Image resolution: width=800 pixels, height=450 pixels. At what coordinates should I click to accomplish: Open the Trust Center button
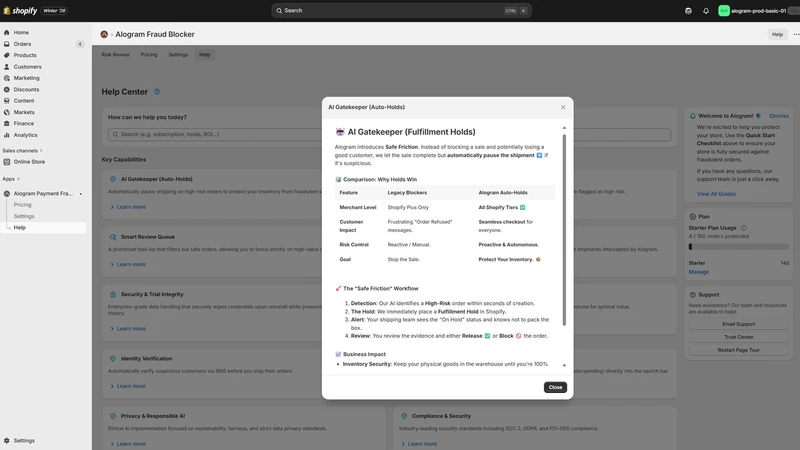(738, 337)
